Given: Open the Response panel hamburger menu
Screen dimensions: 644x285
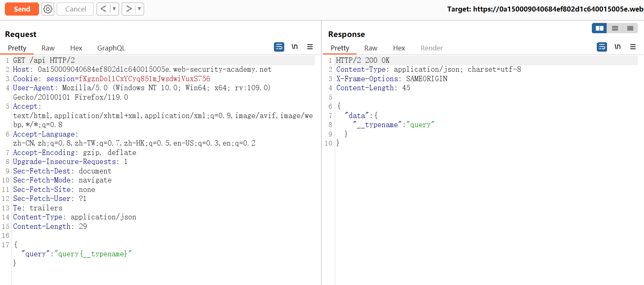Looking at the screenshot, I should tap(633, 47).
